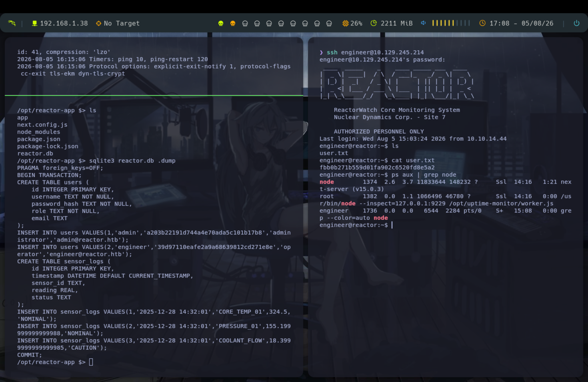This screenshot has height=382, width=588.
Task: Click the network icon beside 192.168.1.38
Action: (35, 23)
